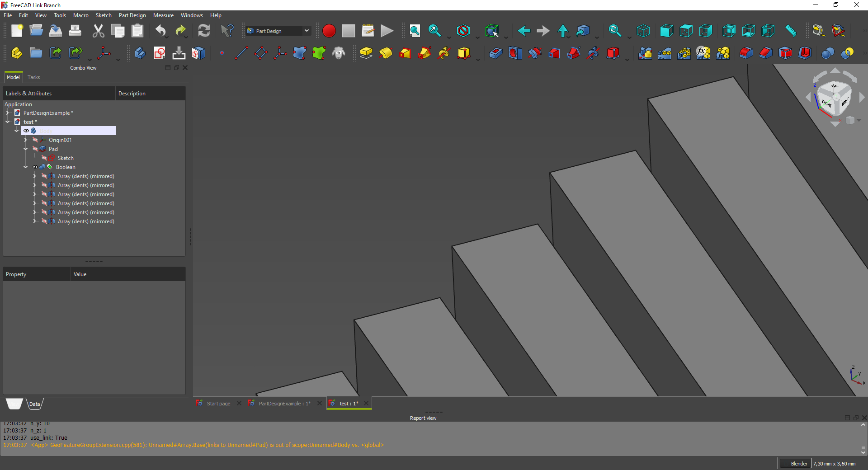Toggle visibility of the Pad feature
868x470 pixels.
tap(36, 149)
